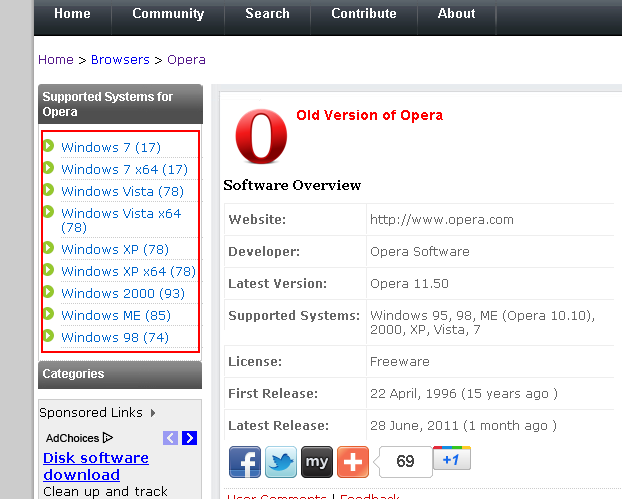Open the Windows 98 (74) link
The height and width of the screenshot is (499, 622).
(115, 338)
